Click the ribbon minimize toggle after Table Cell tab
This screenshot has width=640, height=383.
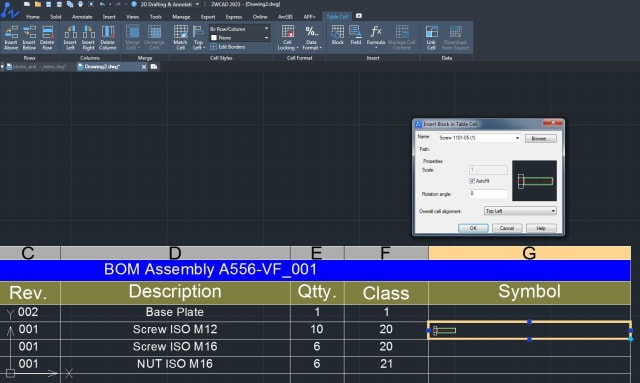pyautogui.click(x=359, y=16)
